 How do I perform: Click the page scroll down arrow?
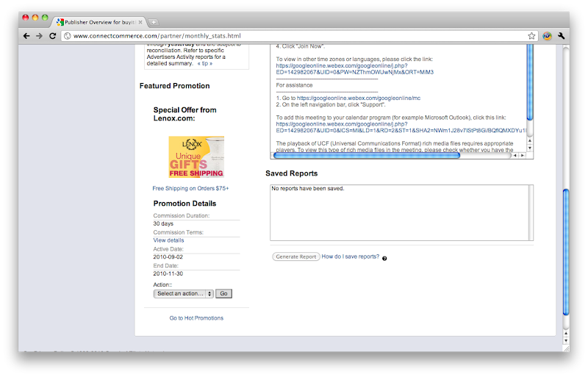(x=566, y=340)
